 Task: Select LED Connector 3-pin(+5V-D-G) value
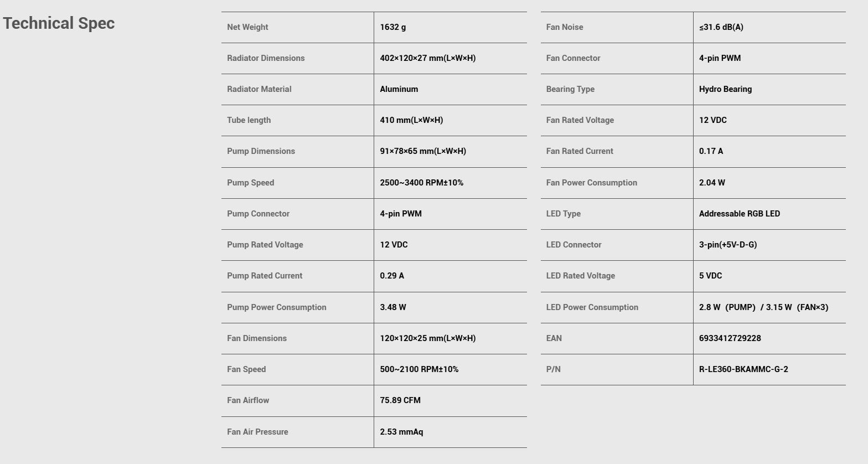pos(728,245)
